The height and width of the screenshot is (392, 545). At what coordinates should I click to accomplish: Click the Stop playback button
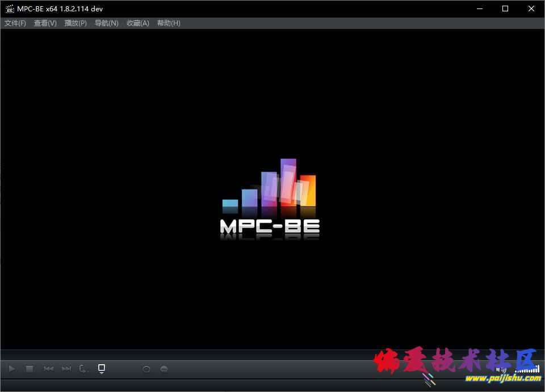[30, 369]
